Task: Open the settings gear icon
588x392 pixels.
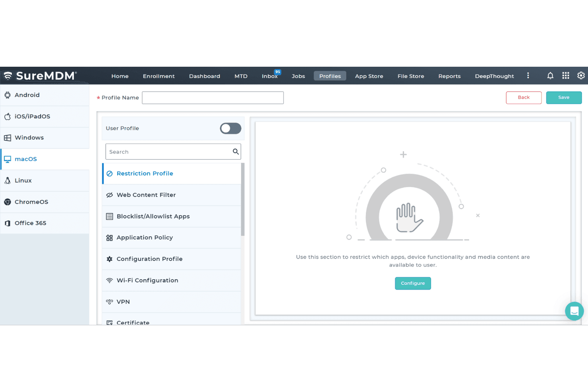Action: click(581, 75)
